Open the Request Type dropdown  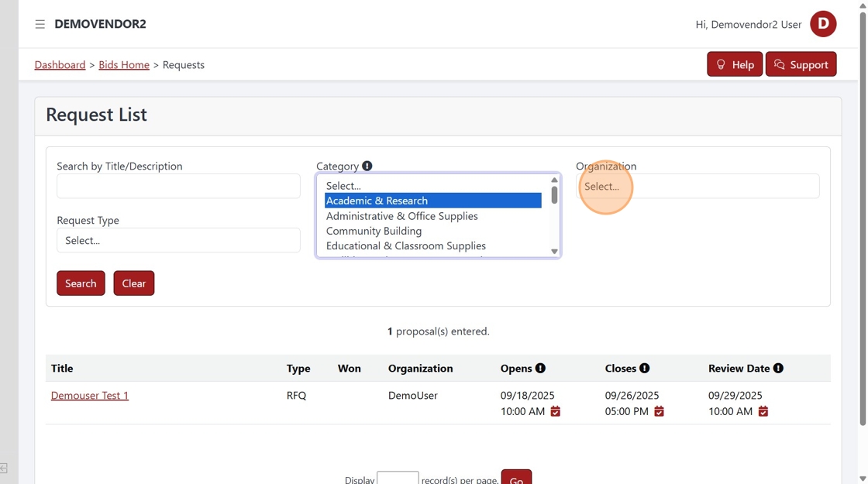(x=178, y=240)
